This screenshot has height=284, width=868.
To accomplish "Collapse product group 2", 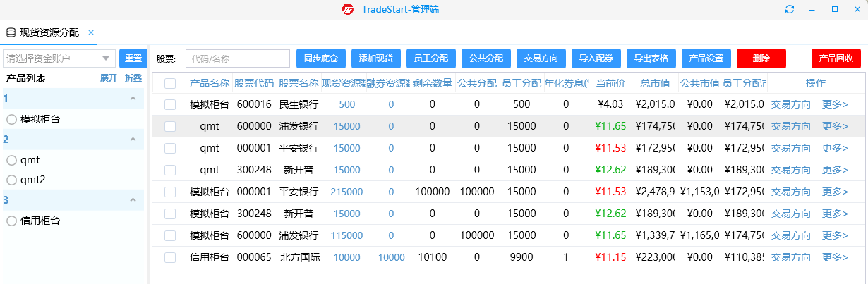I will (133, 140).
